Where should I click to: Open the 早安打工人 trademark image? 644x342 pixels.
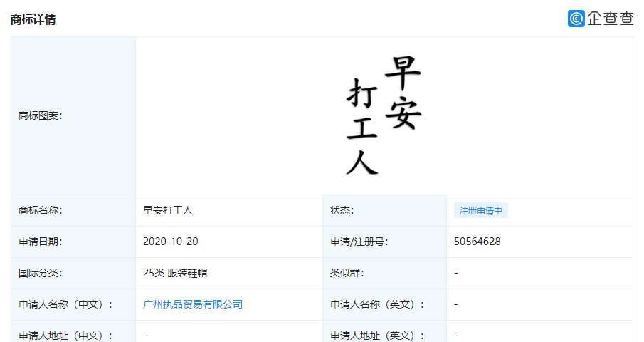point(384,115)
